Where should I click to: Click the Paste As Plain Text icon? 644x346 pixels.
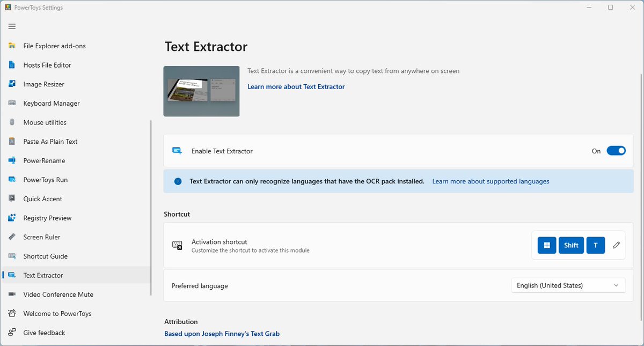coord(12,142)
